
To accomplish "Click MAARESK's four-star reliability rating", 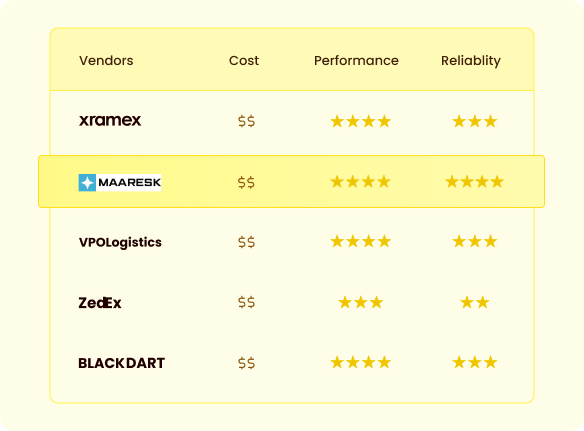I will 474,182.
